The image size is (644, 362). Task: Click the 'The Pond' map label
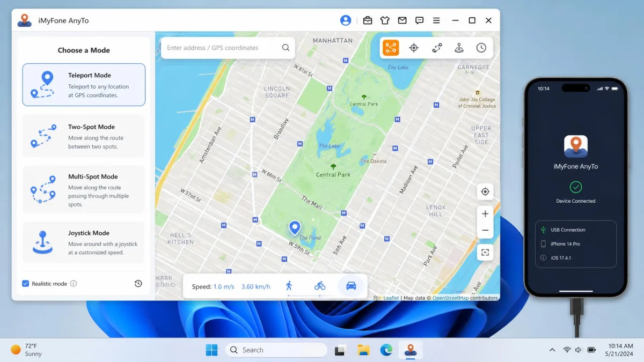(310, 238)
